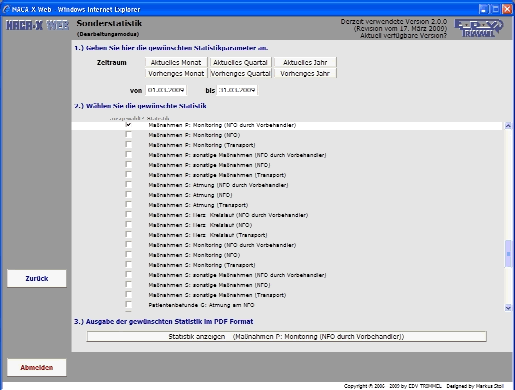The width and height of the screenshot is (515, 390).
Task: Check Maßnahmen S: Monitoring (Transport)
Action: click(x=129, y=265)
